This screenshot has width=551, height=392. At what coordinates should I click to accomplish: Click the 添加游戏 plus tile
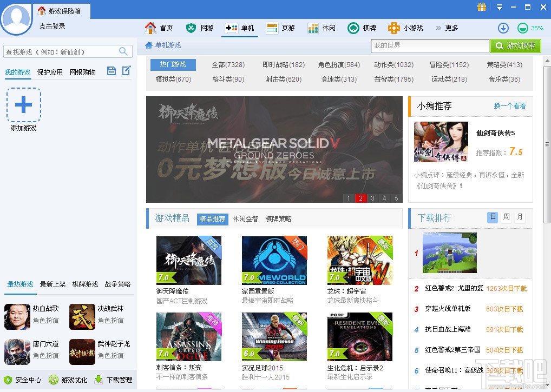click(x=23, y=104)
